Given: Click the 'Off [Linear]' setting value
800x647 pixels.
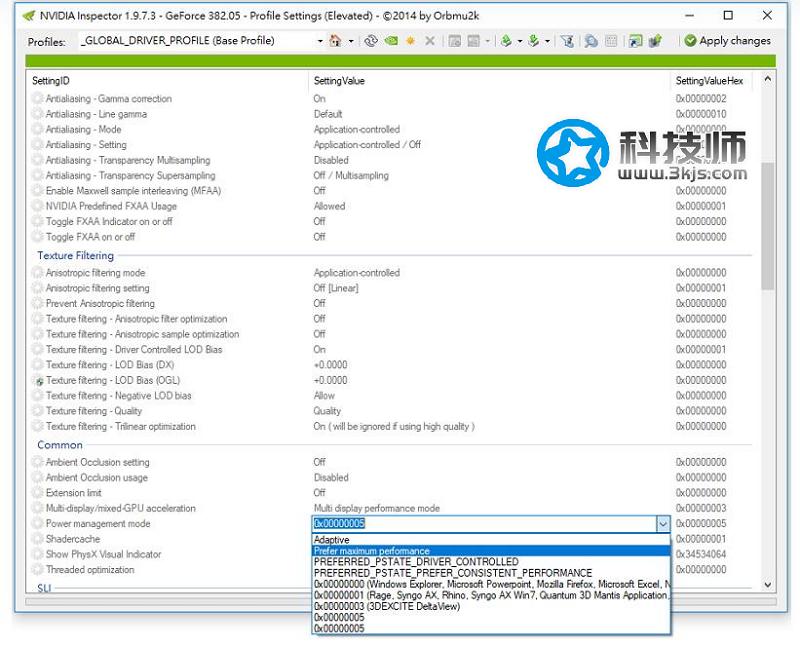Looking at the screenshot, I should coord(336,288).
